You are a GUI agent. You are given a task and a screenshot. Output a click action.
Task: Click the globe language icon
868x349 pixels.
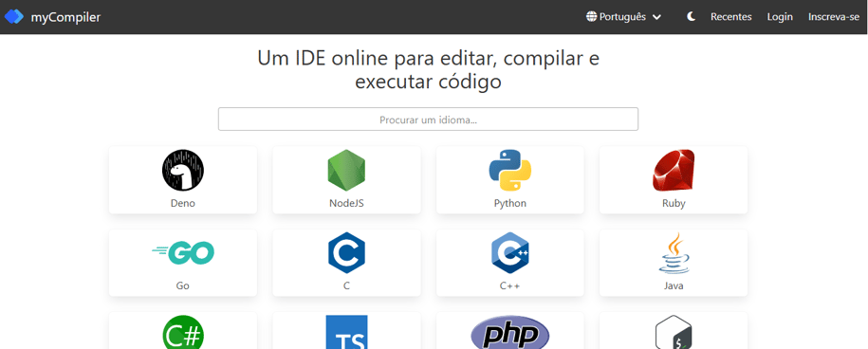point(592,16)
